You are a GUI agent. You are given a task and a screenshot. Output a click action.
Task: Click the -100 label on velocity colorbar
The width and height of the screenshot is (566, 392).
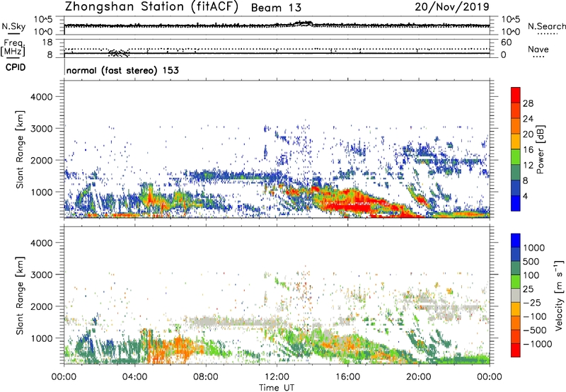click(534, 316)
